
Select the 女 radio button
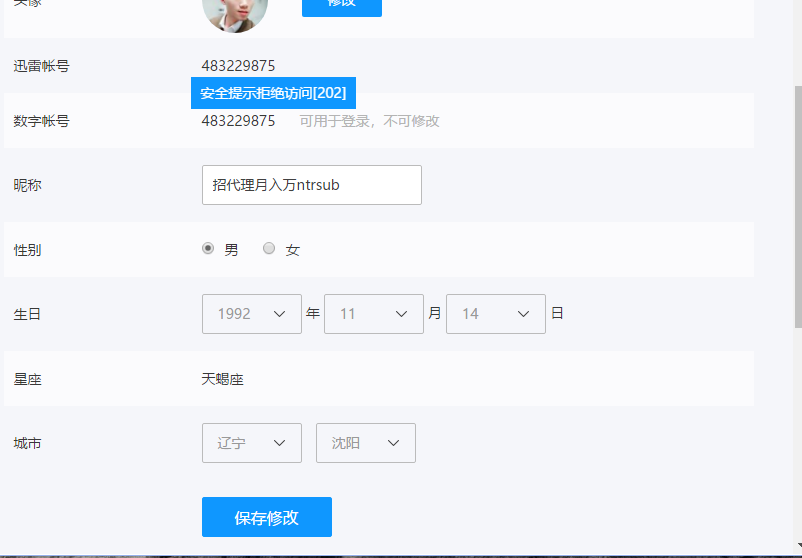pyautogui.click(x=269, y=249)
